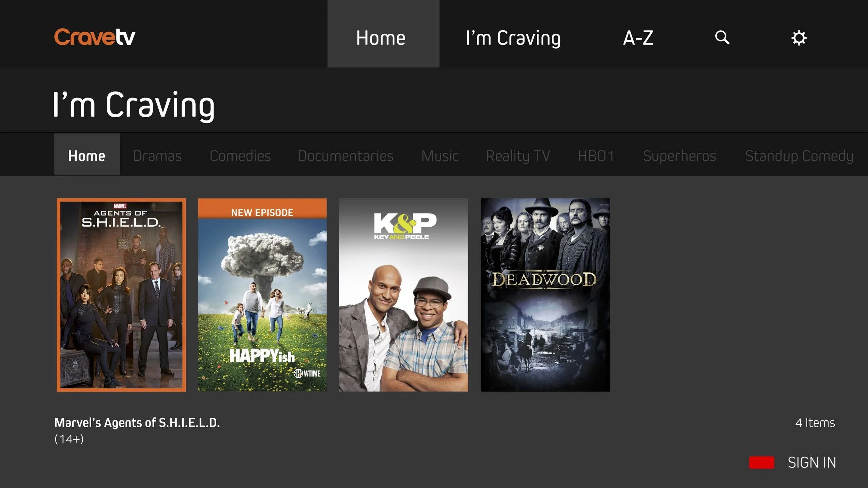This screenshot has width=868, height=488.
Task: Select the Superheros category
Action: pos(679,156)
